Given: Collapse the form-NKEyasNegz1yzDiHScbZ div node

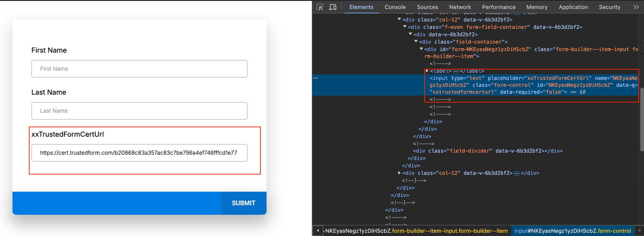Looking at the screenshot, I should (x=421, y=49).
